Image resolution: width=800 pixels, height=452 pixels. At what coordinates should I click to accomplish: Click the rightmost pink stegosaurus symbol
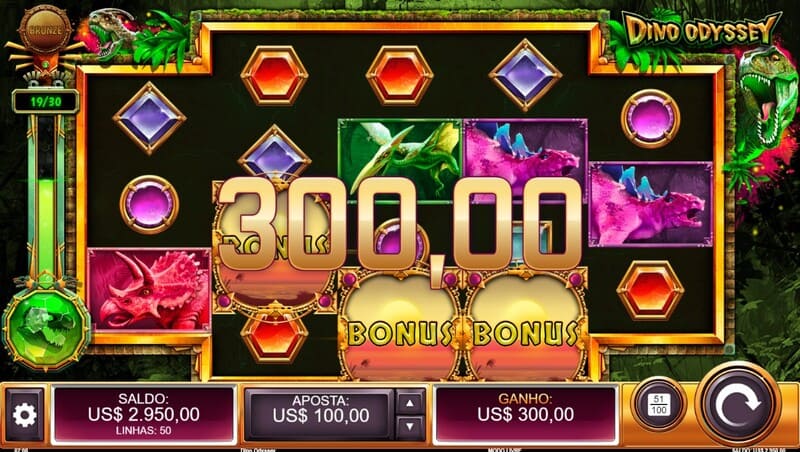[651, 204]
